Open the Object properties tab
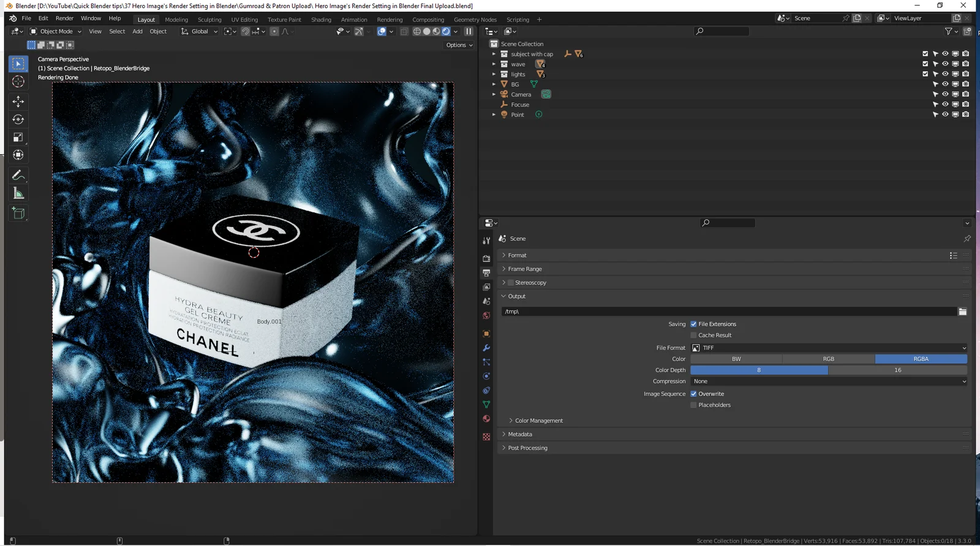The width and height of the screenshot is (980, 546). [486, 334]
